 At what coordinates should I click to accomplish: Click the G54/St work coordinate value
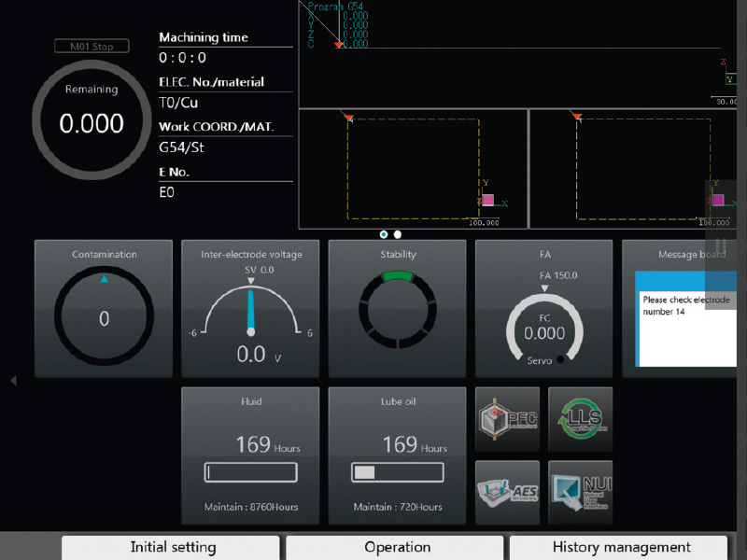[x=181, y=147]
